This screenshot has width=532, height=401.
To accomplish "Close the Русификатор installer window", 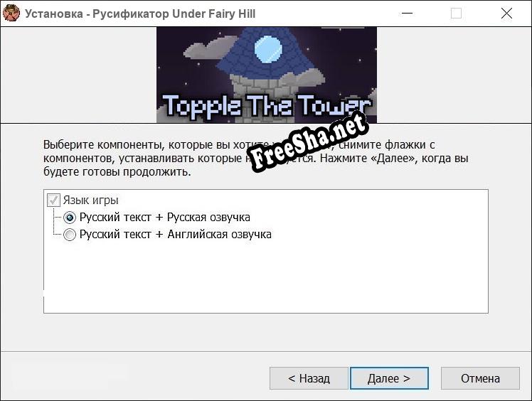I will point(506,14).
